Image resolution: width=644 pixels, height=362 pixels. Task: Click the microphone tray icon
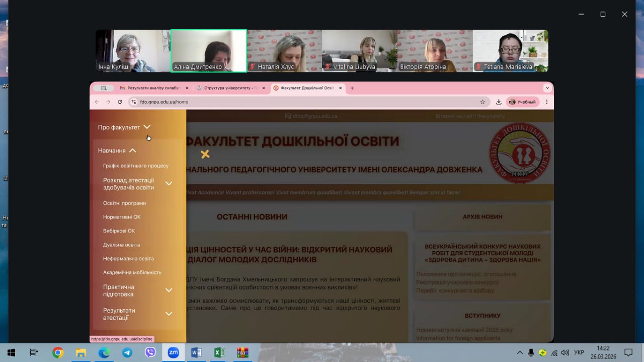pos(531,353)
